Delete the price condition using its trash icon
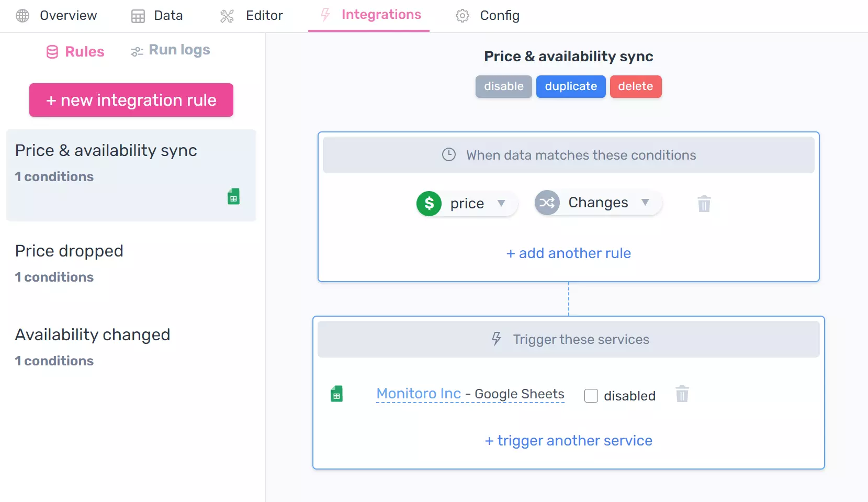The height and width of the screenshot is (502, 868). click(x=704, y=204)
